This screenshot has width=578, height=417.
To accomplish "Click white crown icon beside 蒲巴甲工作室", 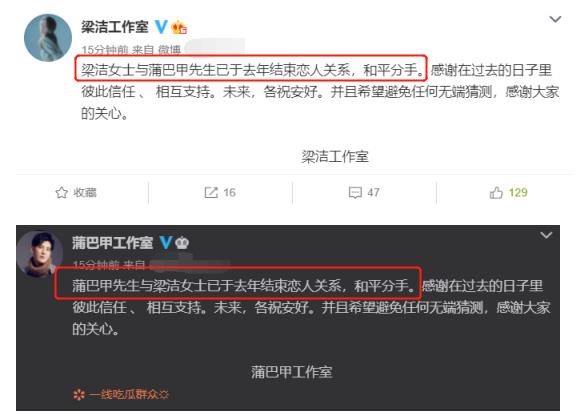I will (x=182, y=243).
